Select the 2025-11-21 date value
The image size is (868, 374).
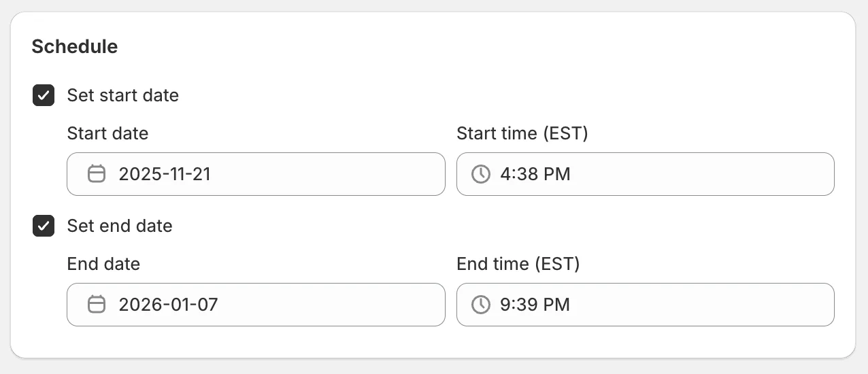pyautogui.click(x=165, y=174)
